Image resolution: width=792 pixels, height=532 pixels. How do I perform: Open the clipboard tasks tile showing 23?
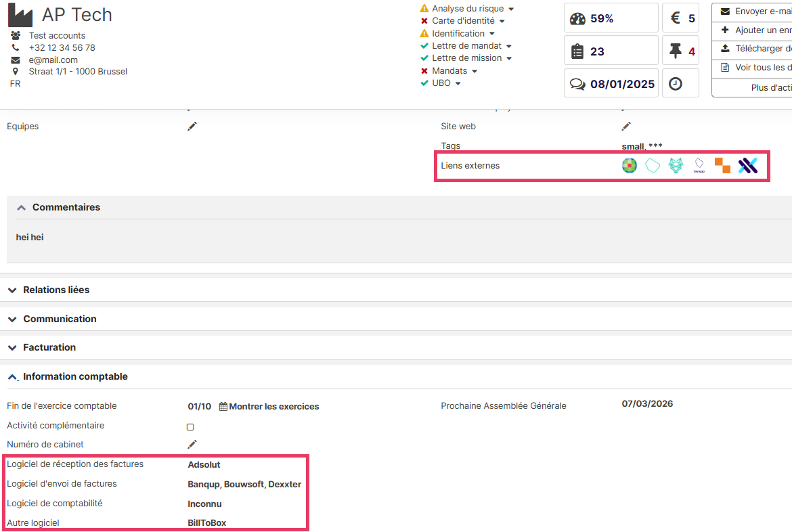pos(611,51)
